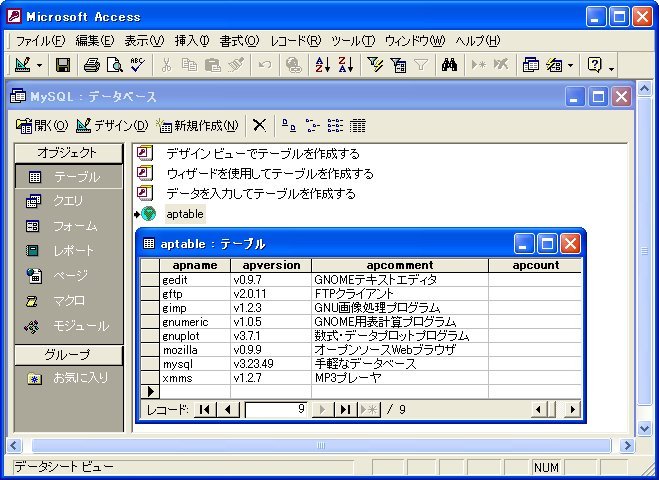Screen dimensions: 659x480
Task: Select テーブル in the objects list
Action: pos(69,177)
